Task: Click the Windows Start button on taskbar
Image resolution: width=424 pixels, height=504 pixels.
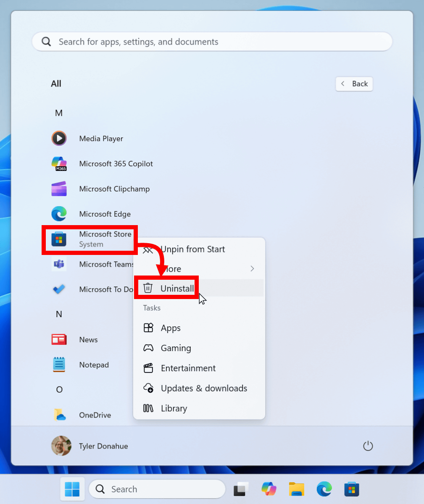Action: point(72,489)
